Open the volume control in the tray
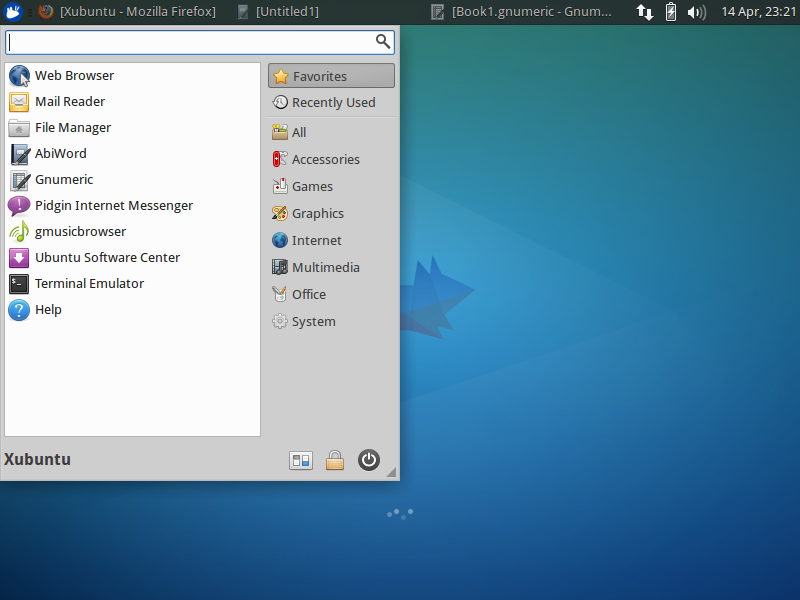 click(x=696, y=12)
